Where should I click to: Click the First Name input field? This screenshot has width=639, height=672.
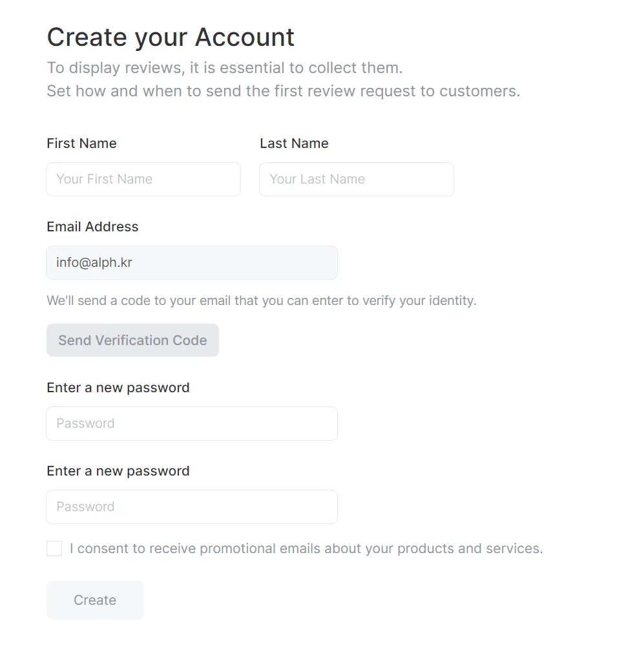tap(143, 179)
